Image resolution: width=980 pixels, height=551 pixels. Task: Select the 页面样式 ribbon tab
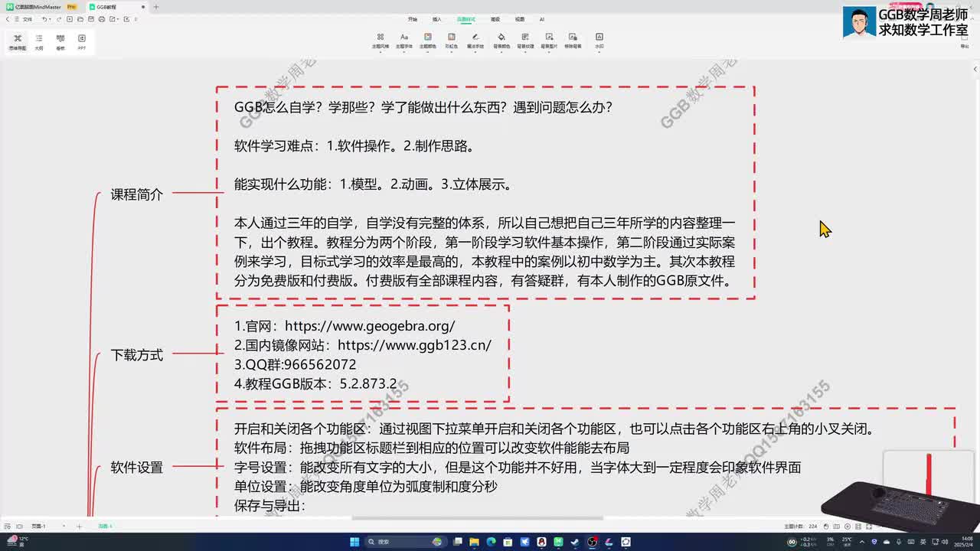tap(466, 19)
